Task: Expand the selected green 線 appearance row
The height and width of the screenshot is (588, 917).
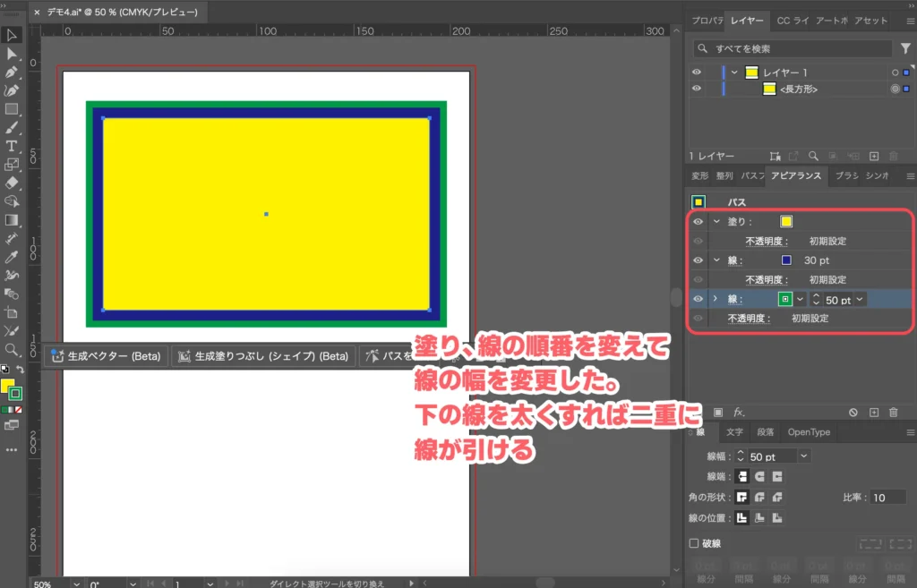Action: 716,299
